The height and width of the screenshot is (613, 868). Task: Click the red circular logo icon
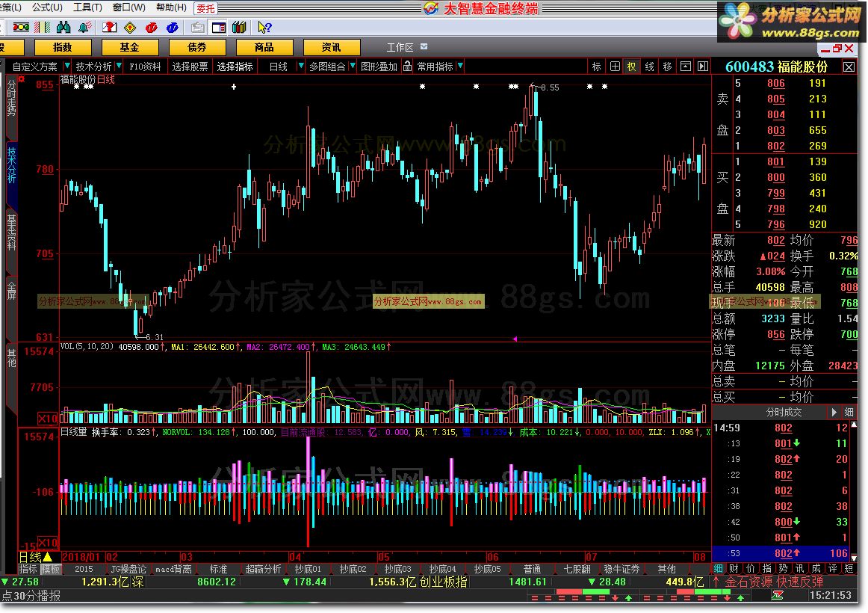coord(151,27)
